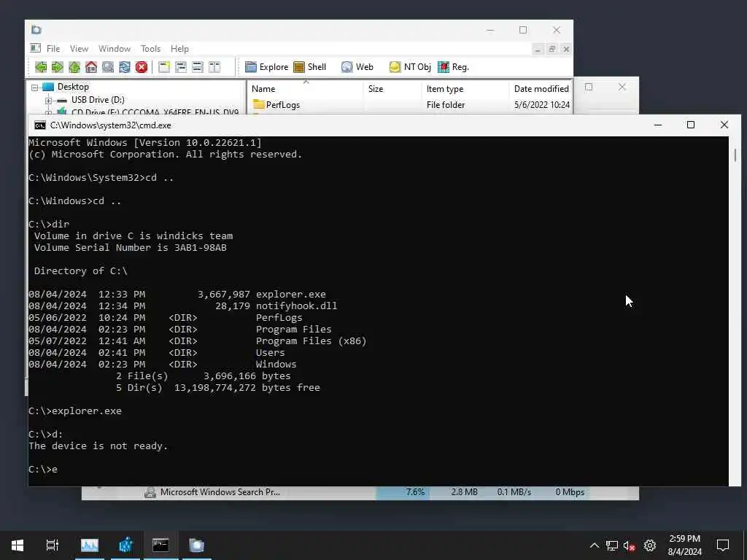Show hidden system tray icons chevron

(x=594, y=545)
